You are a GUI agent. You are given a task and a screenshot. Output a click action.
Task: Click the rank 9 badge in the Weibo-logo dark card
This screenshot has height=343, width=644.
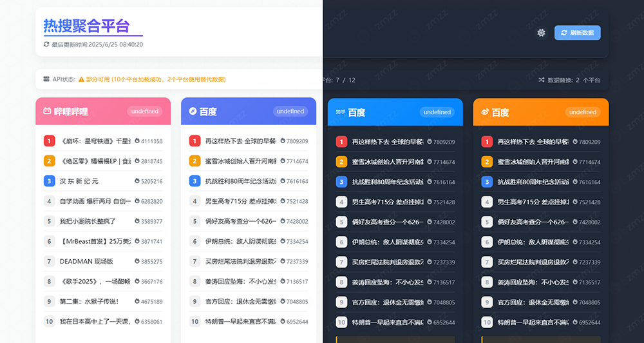(x=487, y=302)
